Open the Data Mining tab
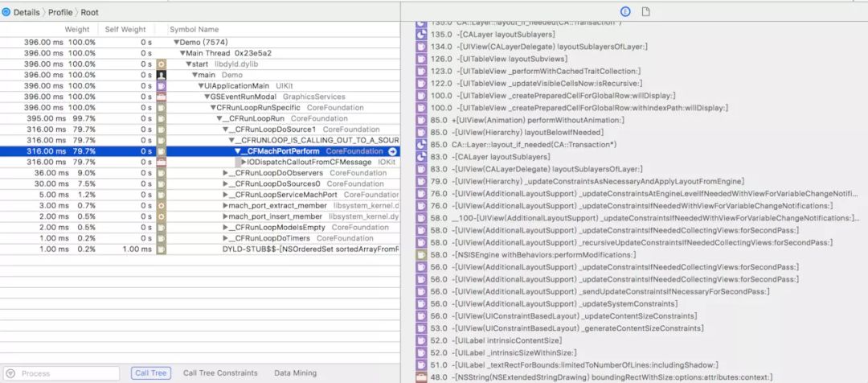Viewport: 868px width, 383px height. click(x=296, y=373)
